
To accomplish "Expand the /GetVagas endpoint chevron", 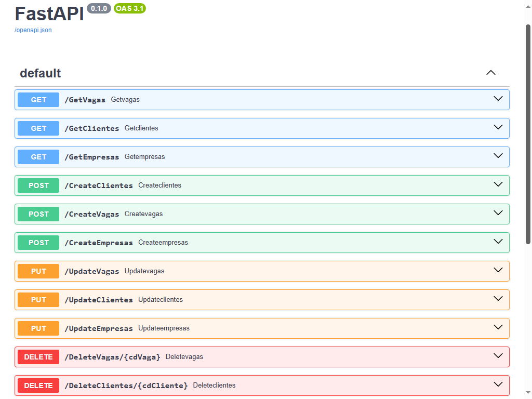I will 498,99.
